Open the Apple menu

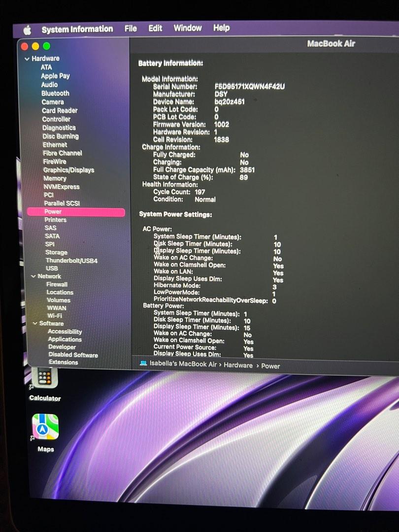click(28, 30)
